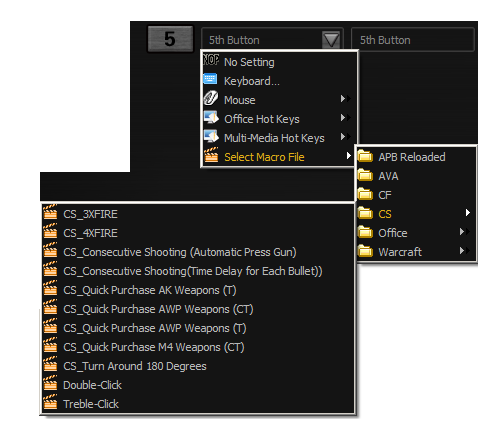Click icon beside CS_Turn Around 180 Degrees
The width and height of the screenshot is (487, 429).
pos(50,364)
